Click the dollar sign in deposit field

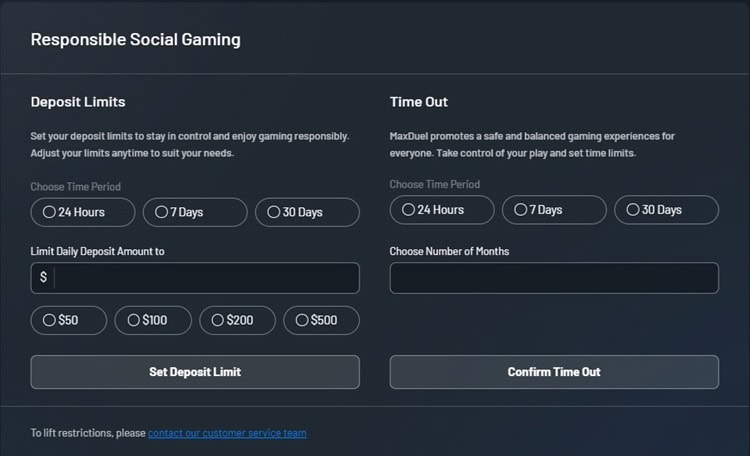[x=43, y=278]
